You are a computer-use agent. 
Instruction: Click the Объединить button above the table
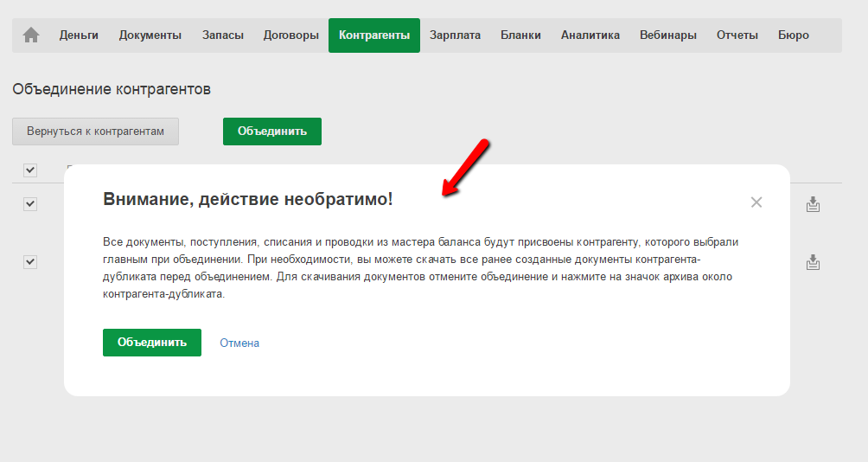(271, 132)
